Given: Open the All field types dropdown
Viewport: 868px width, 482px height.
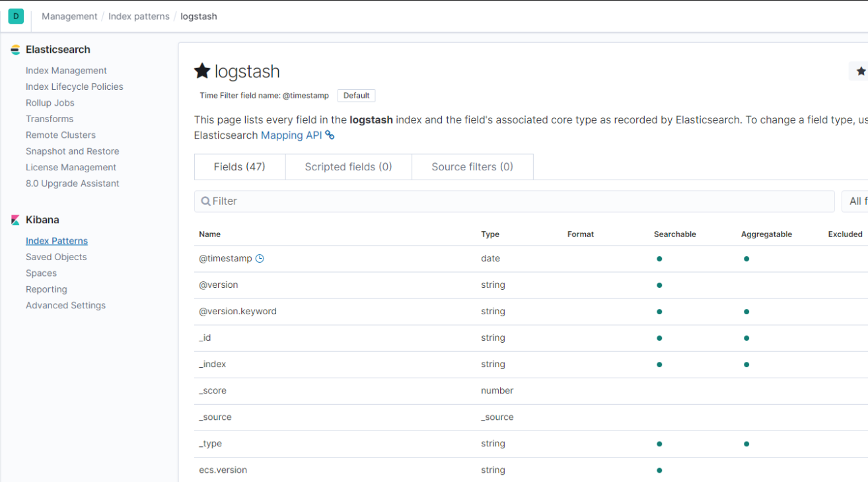Looking at the screenshot, I should 855,201.
